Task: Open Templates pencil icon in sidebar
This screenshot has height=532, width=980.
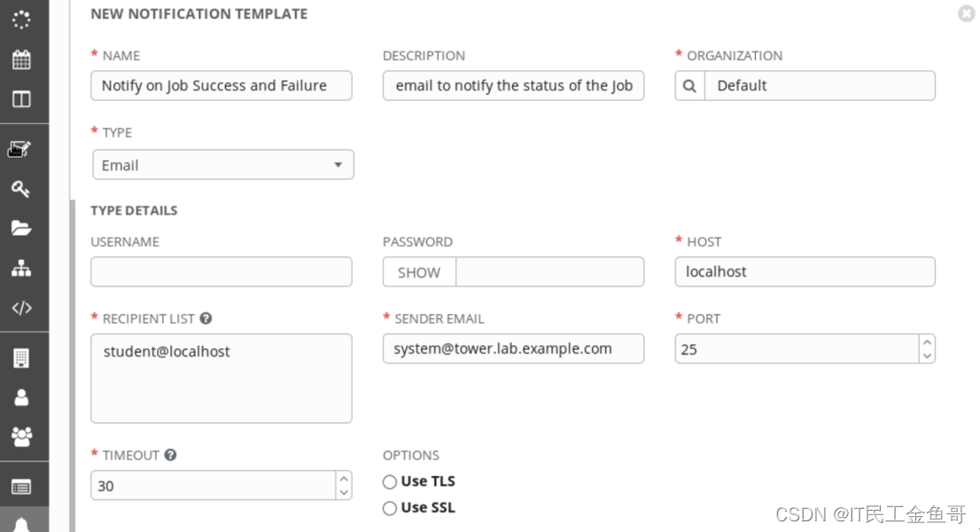Action: [x=20, y=148]
